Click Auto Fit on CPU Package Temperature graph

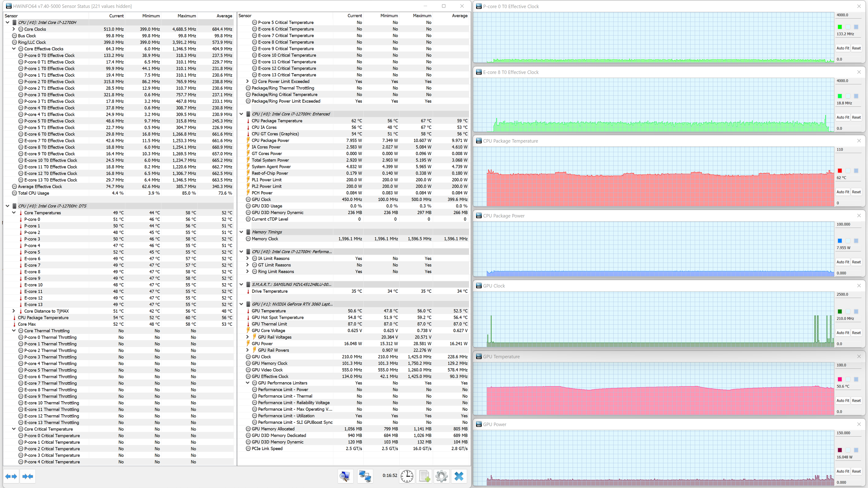tap(843, 192)
